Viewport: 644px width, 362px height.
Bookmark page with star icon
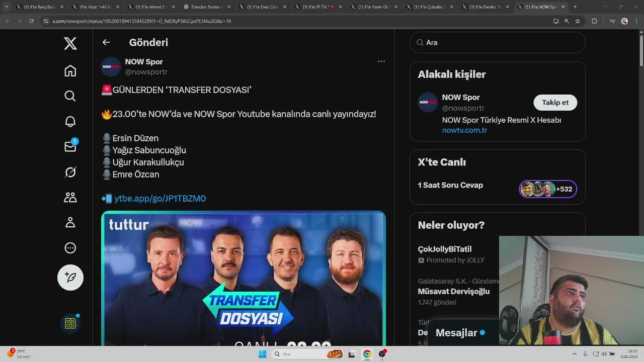coord(578,21)
